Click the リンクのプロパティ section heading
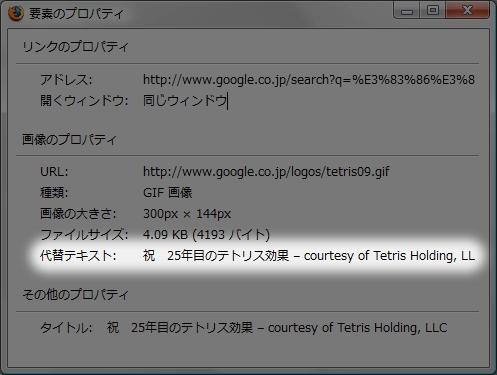 pos(75,47)
